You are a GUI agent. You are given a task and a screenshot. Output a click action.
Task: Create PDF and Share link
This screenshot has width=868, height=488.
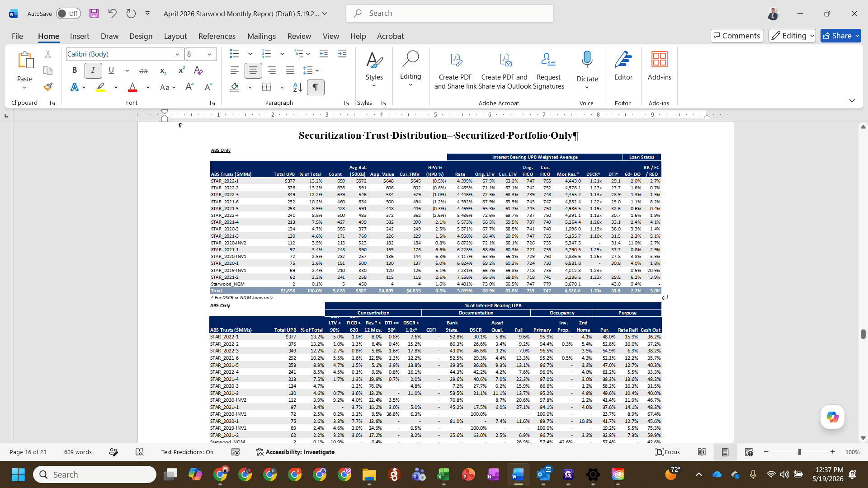pyautogui.click(x=455, y=70)
